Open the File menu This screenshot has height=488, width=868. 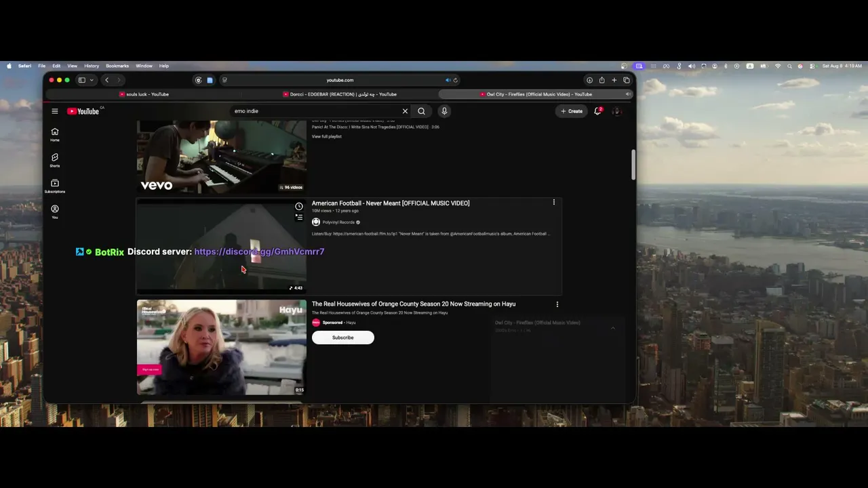tap(42, 66)
